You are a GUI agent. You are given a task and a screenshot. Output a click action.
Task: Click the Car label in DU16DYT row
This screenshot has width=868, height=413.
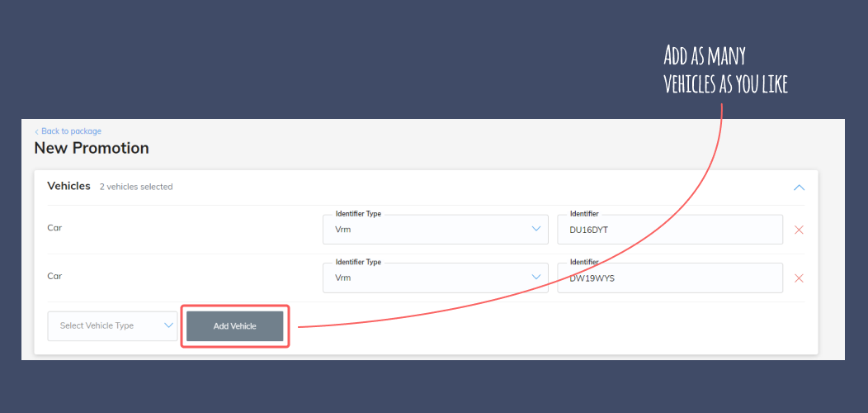click(x=54, y=228)
